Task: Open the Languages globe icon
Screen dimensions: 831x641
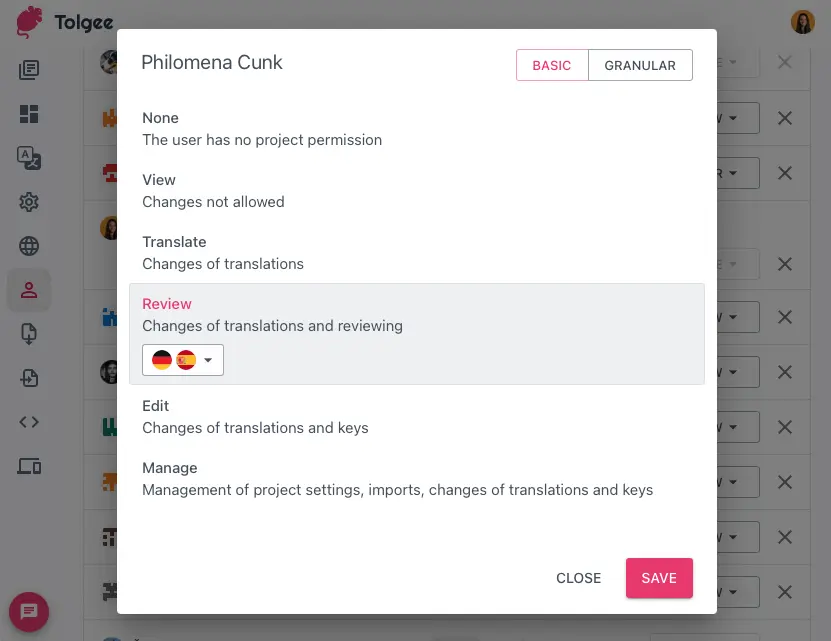Action: coord(29,245)
